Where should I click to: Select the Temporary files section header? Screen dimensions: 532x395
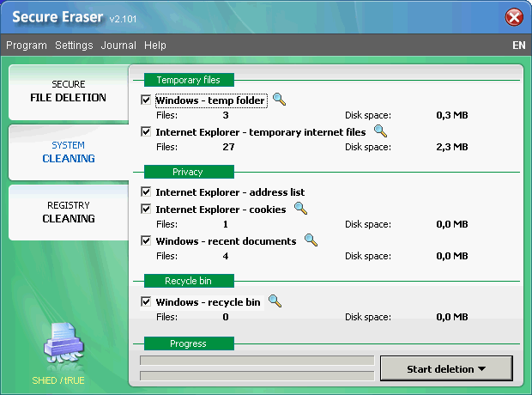click(x=189, y=80)
